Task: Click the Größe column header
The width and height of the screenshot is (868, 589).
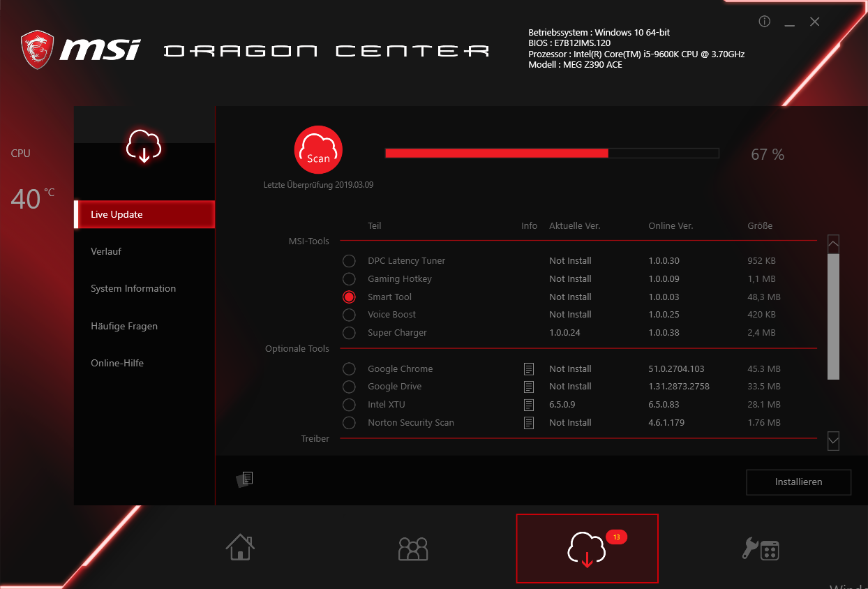Action: pos(760,225)
